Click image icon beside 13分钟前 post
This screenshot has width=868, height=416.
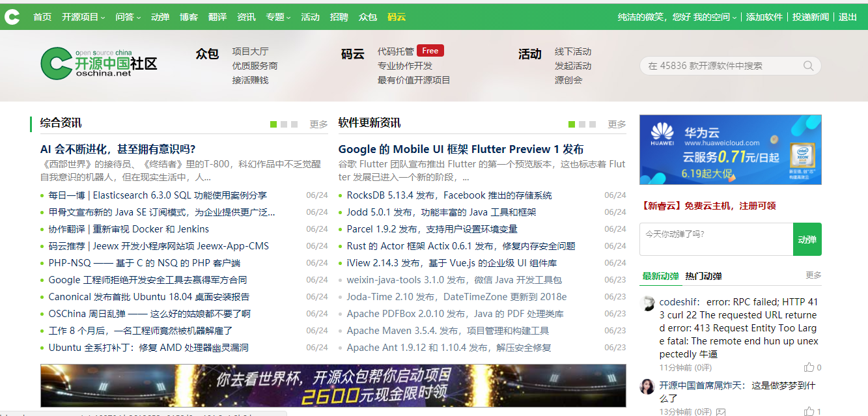(721, 412)
